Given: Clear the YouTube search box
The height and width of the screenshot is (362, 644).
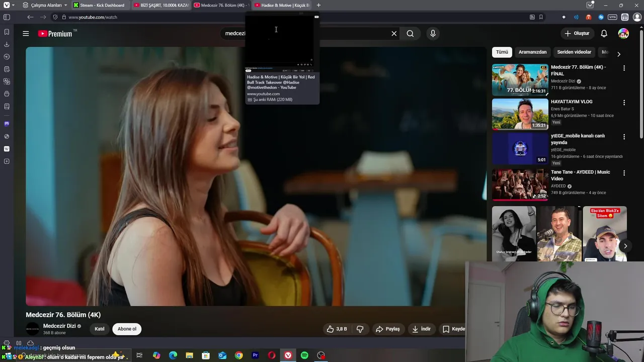Looking at the screenshot, I should (394, 34).
